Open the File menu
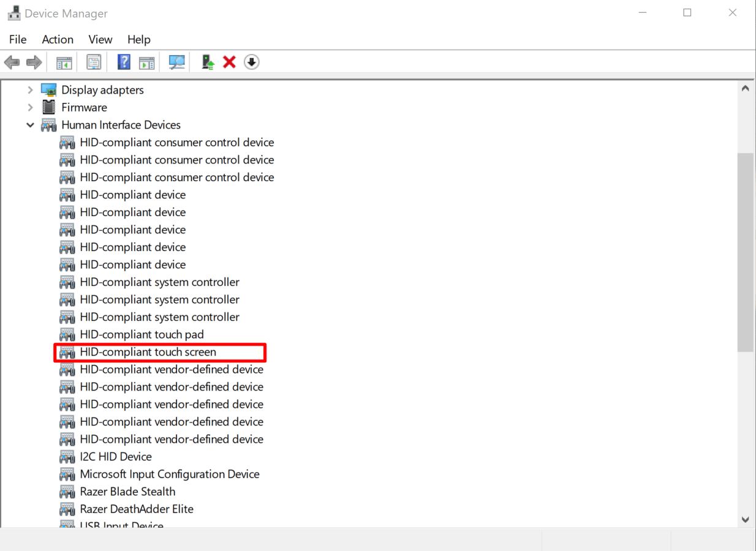 (x=18, y=39)
